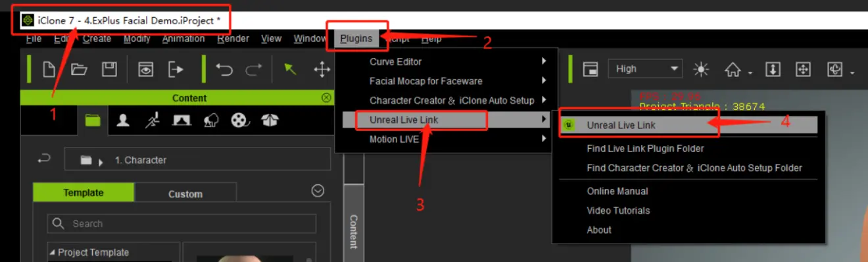This screenshot has width=868, height=262.
Task: Collapse the Project Template tree group
Action: point(53,252)
